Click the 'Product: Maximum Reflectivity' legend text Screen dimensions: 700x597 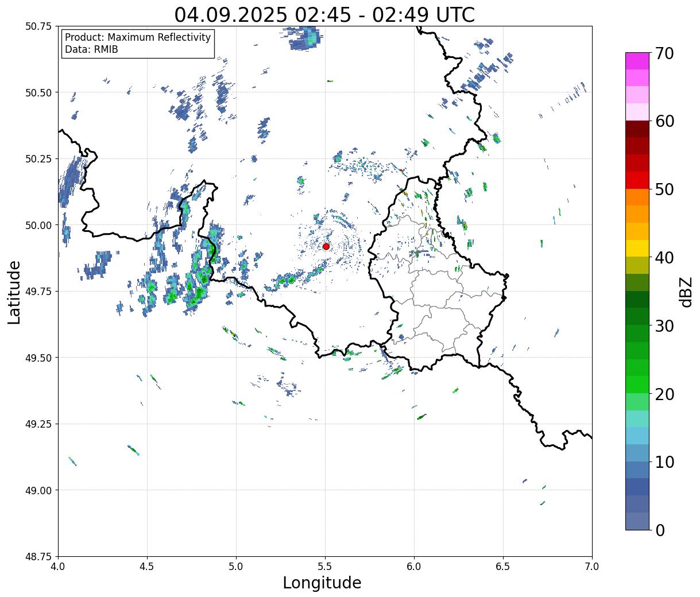tap(138, 37)
